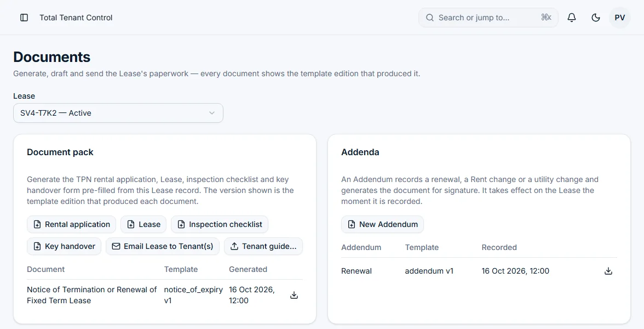Click the notice_of_expiry v1 template cell
This screenshot has height=329, width=644.
[x=193, y=295]
